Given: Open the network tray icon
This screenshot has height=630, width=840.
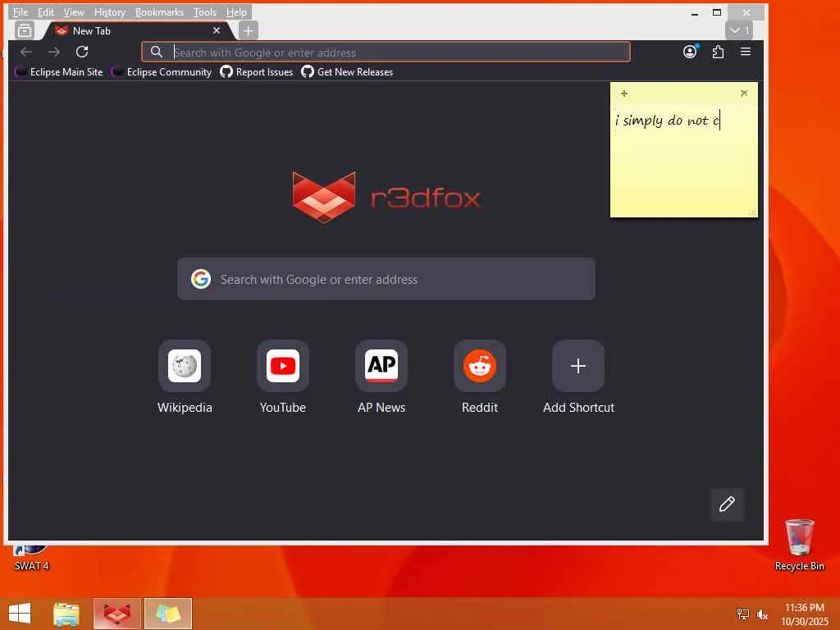Looking at the screenshot, I should pos(742,614).
